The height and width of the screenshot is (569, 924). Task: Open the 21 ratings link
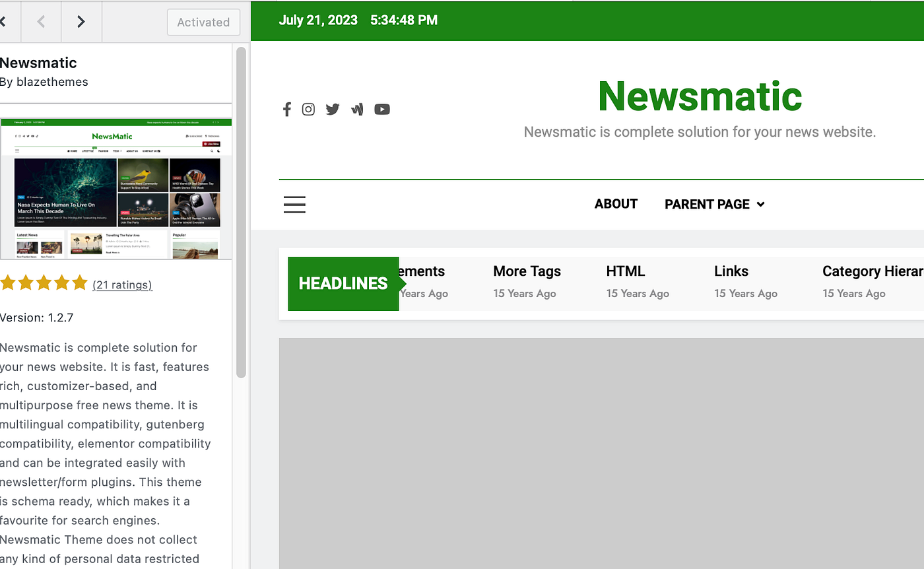122,285
